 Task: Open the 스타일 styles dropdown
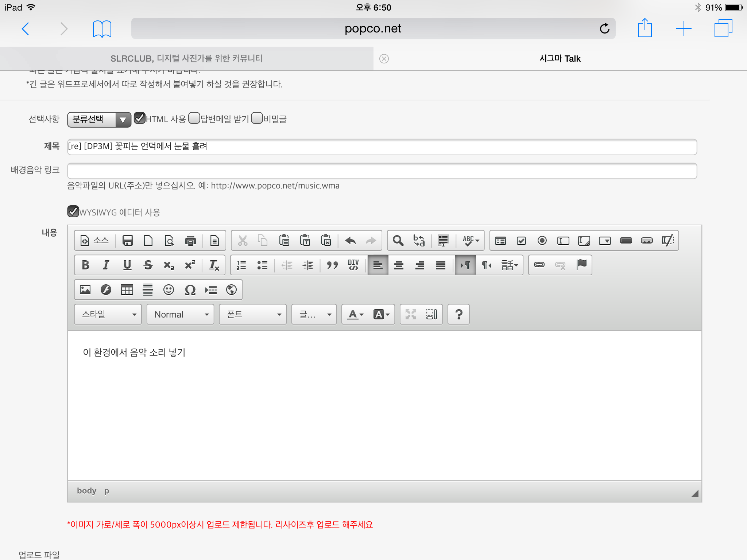coord(108,314)
